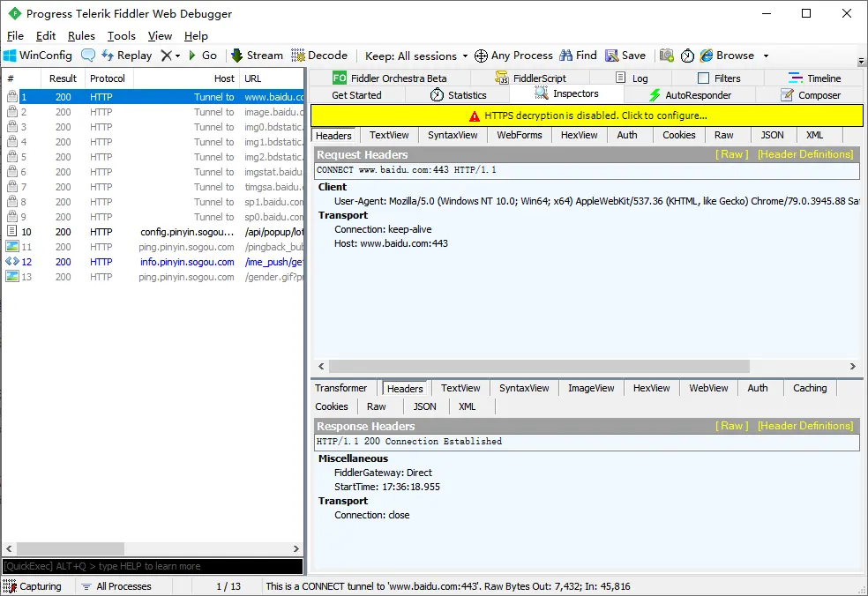The width and height of the screenshot is (868, 596).
Task: Click the Result column header
Action: click(x=63, y=78)
